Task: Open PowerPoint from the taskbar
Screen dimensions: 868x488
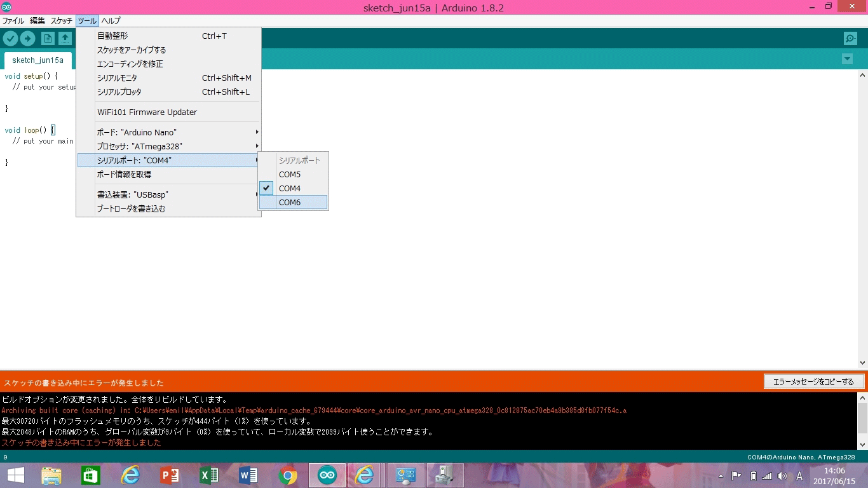Action: click(170, 475)
